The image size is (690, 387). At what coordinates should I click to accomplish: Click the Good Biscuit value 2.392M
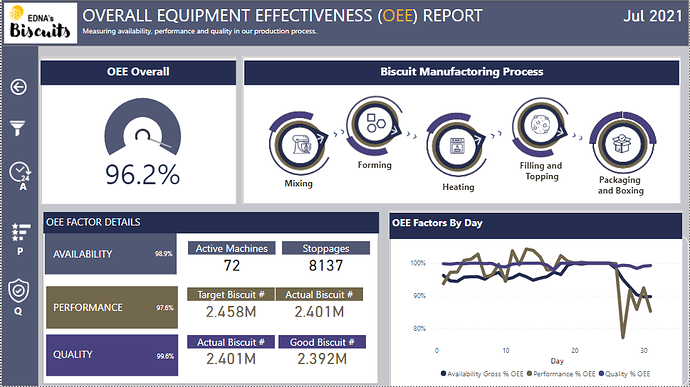322,359
